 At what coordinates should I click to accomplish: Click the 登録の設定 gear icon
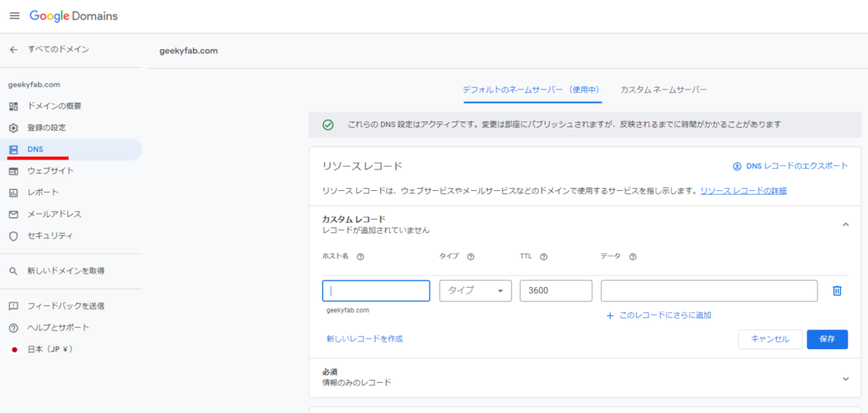13,128
